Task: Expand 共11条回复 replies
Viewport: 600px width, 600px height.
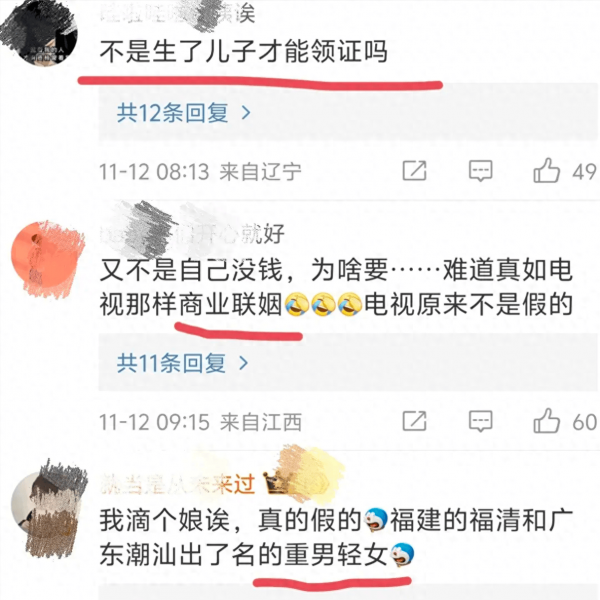Action: [183, 363]
